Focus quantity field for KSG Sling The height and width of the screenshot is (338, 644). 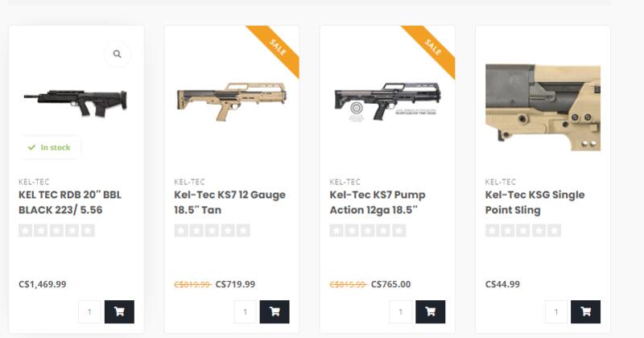pos(555,311)
